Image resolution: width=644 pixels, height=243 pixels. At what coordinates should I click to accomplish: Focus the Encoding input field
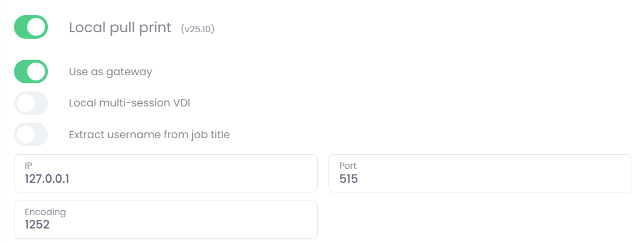click(x=165, y=219)
